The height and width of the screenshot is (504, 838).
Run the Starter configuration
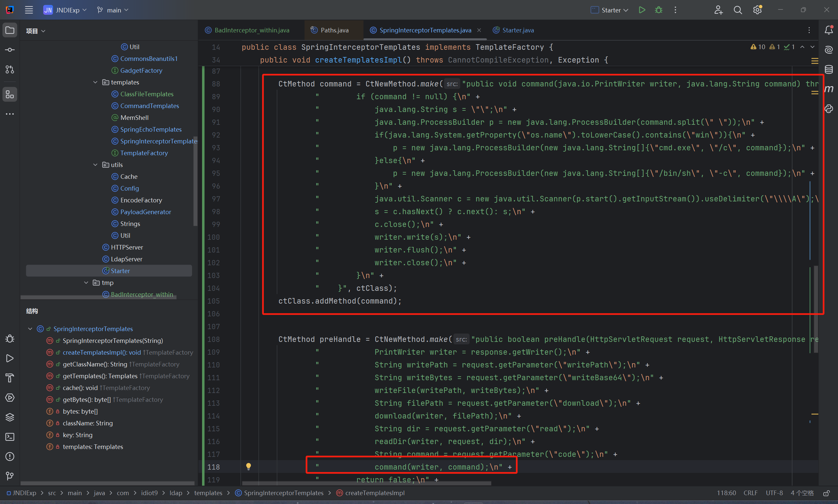click(x=642, y=10)
